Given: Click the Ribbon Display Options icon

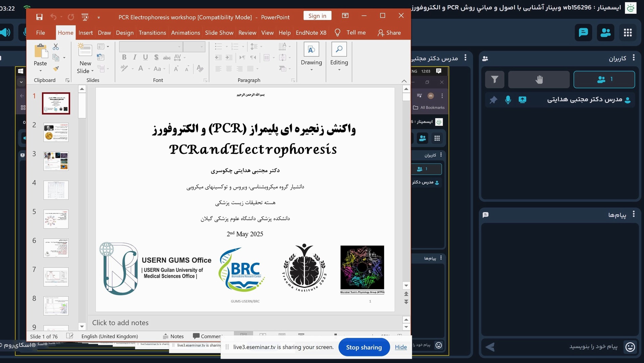Looking at the screenshot, I should coord(345,15).
